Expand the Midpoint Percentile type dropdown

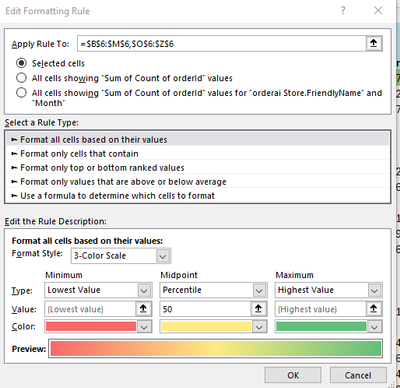[259, 290]
